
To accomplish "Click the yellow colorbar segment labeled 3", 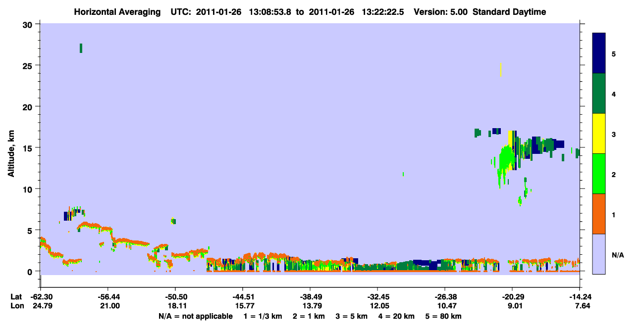I will point(599,134).
